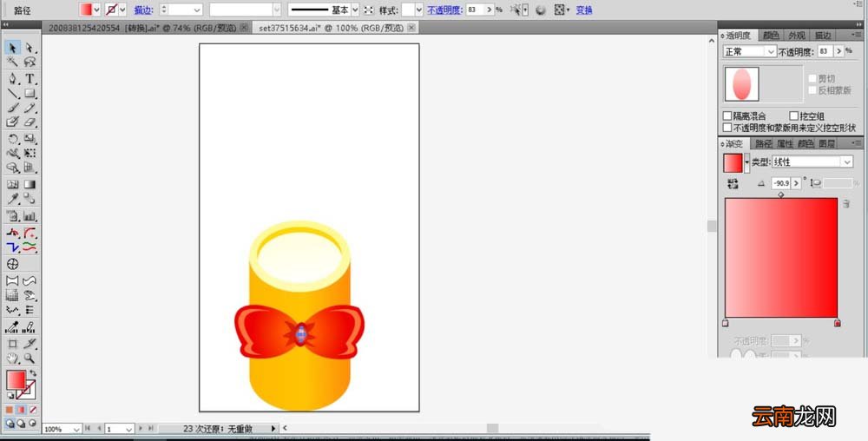Click the left gradient color stop

point(725,323)
